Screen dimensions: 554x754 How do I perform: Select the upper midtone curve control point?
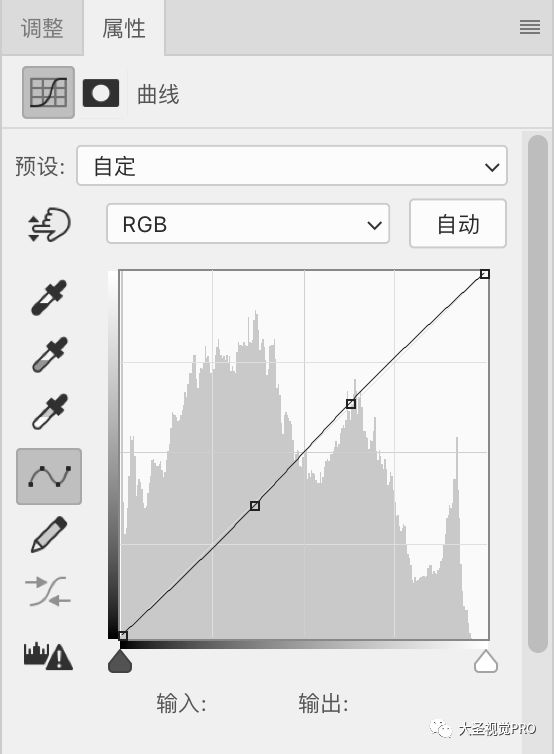coord(351,404)
